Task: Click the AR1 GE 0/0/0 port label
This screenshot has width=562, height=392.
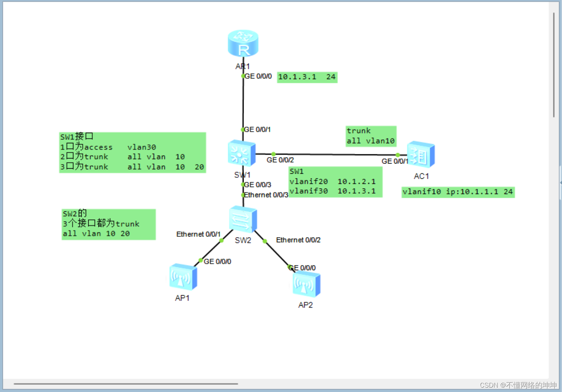Action: 258,76
